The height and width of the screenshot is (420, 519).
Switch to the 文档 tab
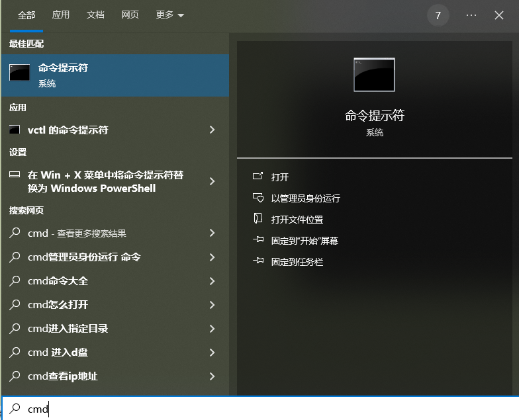click(95, 15)
